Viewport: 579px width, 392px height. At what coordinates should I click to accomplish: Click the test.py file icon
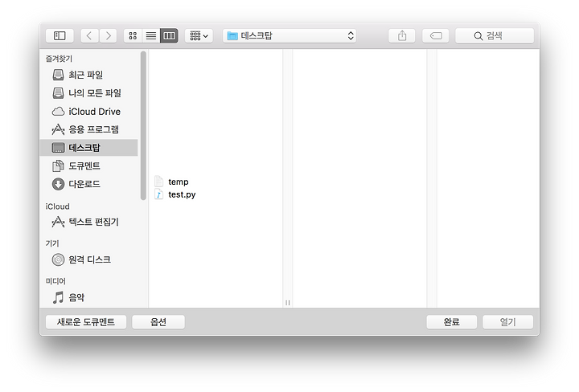tap(158, 194)
